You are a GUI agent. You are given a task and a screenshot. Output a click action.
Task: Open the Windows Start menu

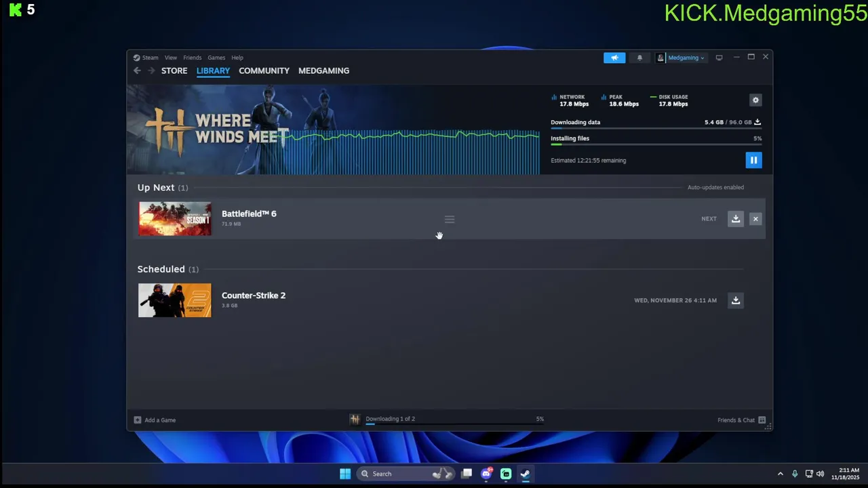pos(345,474)
